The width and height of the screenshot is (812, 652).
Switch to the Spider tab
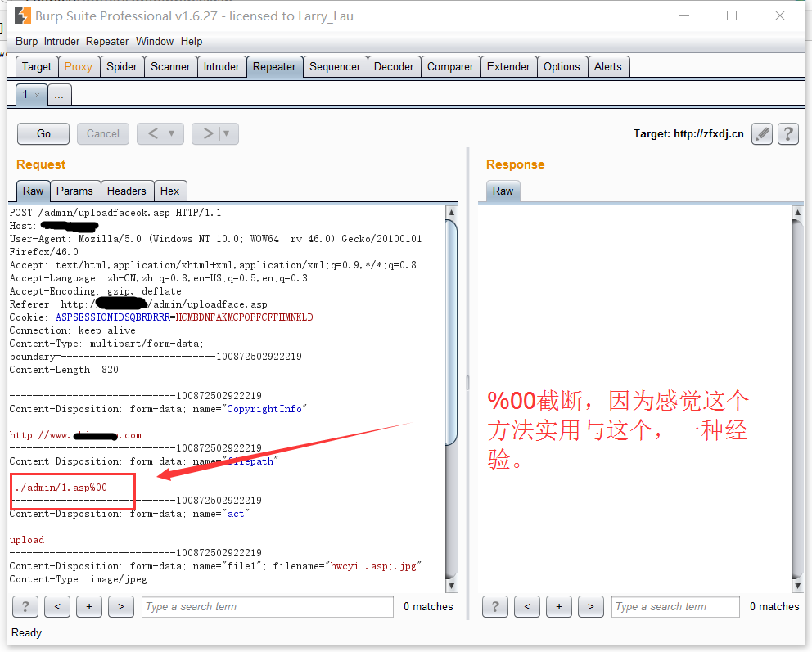click(x=122, y=67)
